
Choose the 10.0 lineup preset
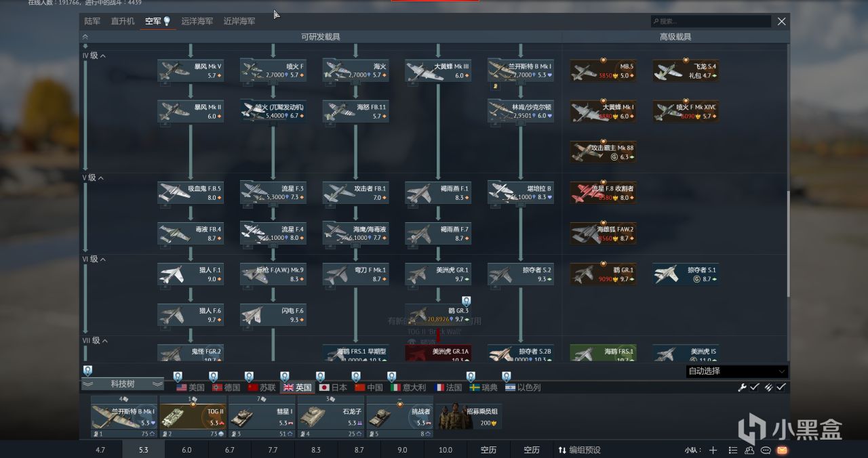(445, 450)
